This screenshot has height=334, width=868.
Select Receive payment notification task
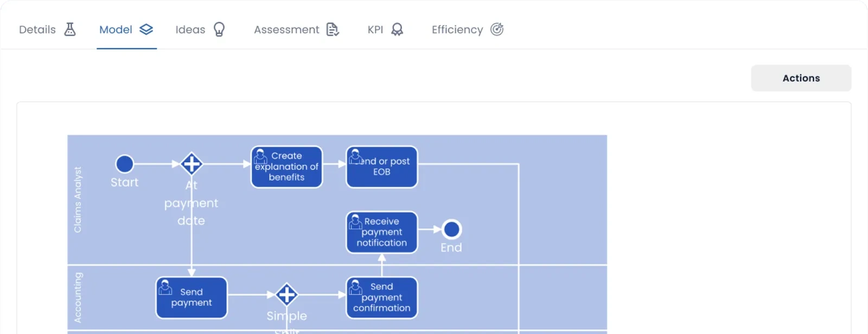(x=382, y=233)
